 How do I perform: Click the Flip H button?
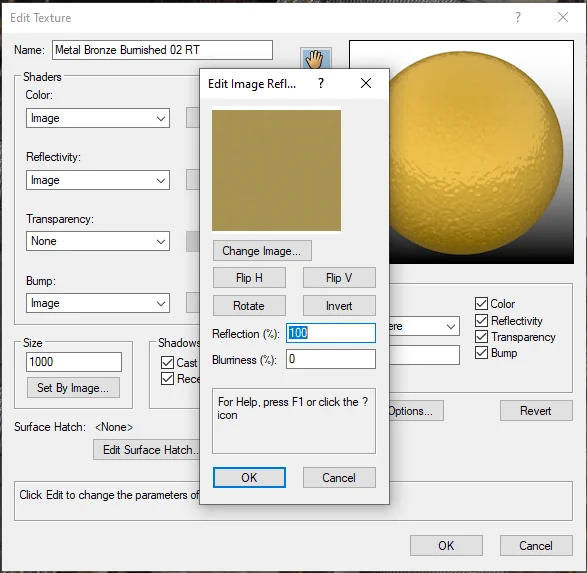click(249, 278)
